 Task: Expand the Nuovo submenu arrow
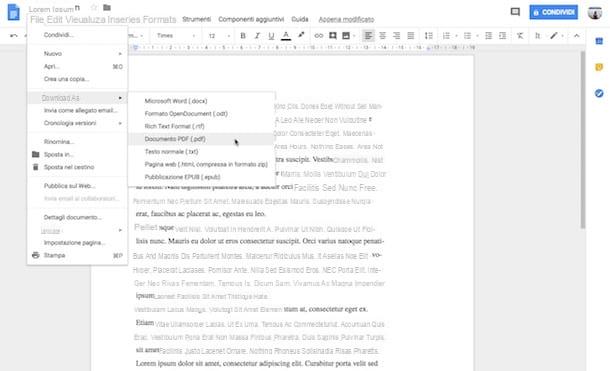[120, 54]
